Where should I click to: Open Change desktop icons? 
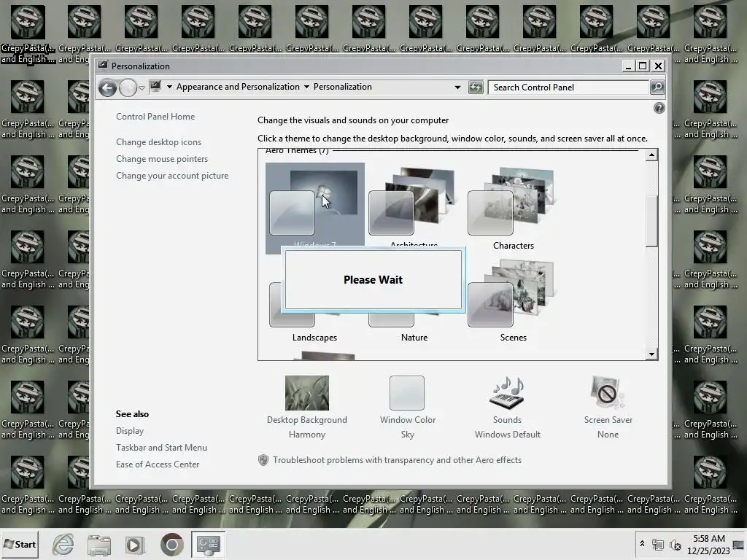coord(158,142)
